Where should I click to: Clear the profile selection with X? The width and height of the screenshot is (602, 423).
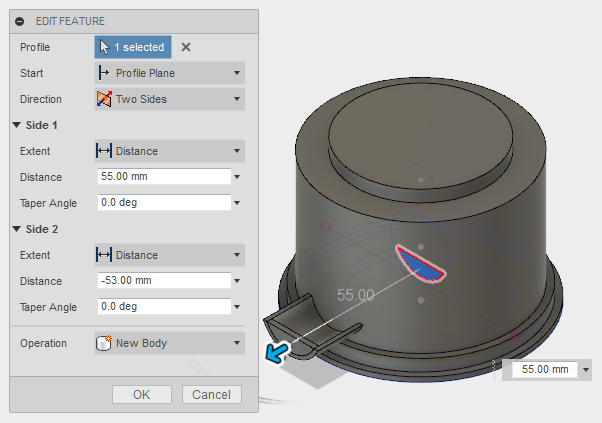[x=186, y=47]
